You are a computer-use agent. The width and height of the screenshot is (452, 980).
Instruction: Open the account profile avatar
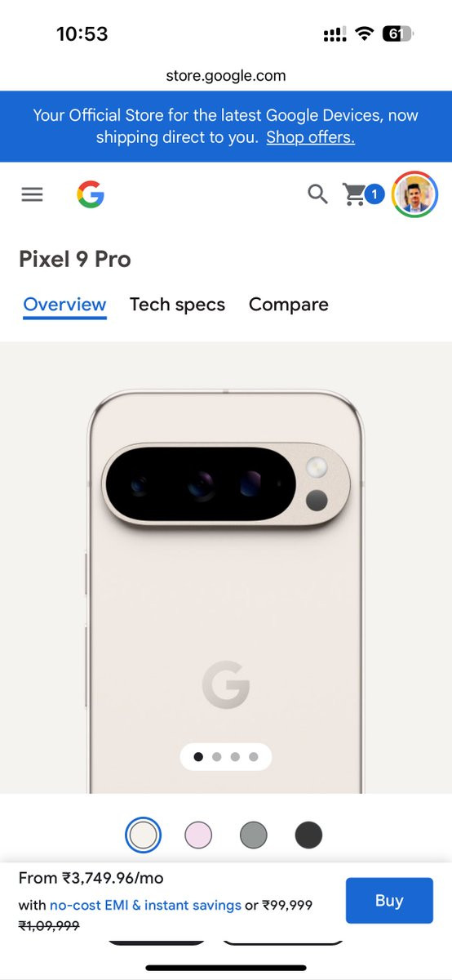point(415,194)
